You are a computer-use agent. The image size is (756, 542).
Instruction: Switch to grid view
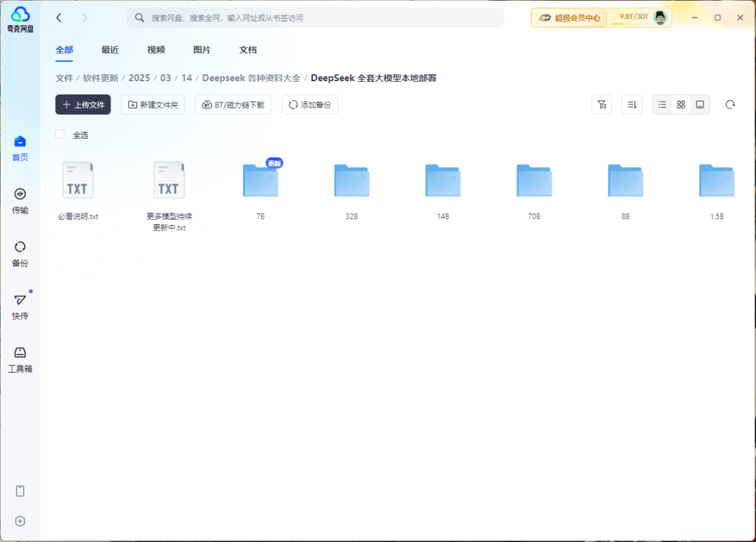681,104
